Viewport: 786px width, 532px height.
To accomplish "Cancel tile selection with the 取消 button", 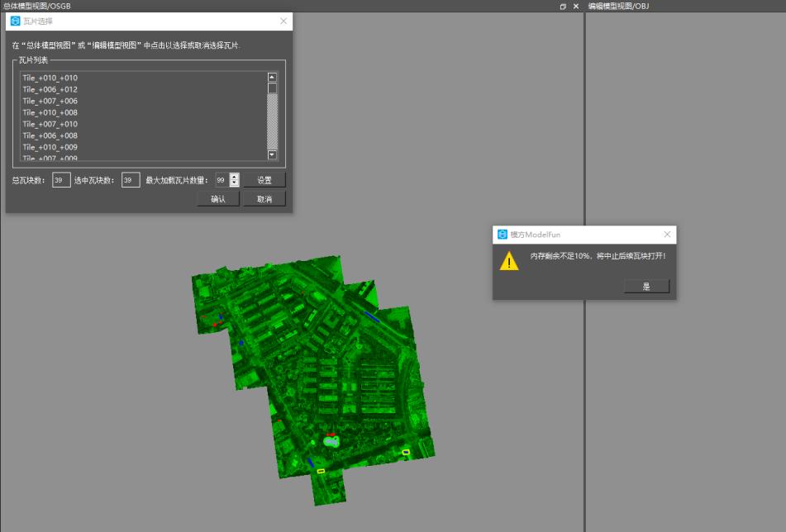I will click(x=264, y=199).
